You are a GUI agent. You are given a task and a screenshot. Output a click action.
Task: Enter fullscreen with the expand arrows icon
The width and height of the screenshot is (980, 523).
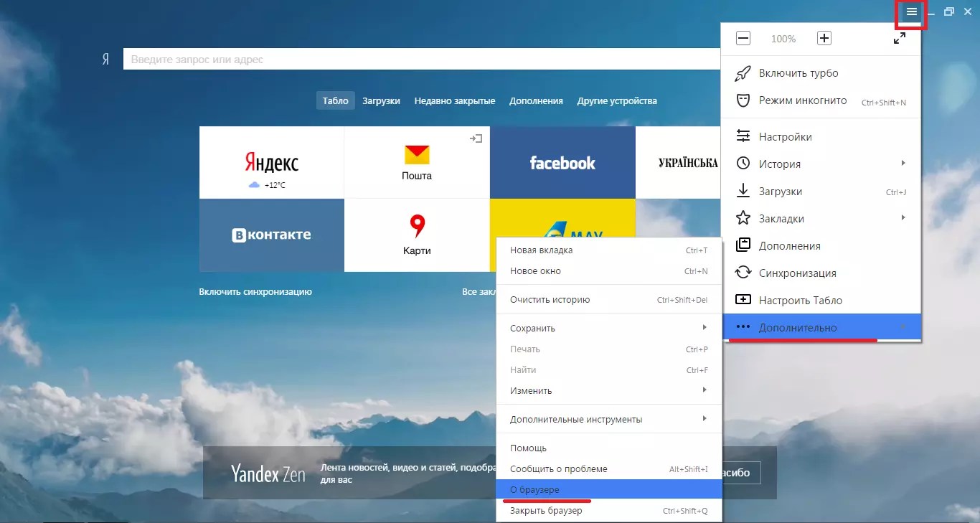pos(900,39)
